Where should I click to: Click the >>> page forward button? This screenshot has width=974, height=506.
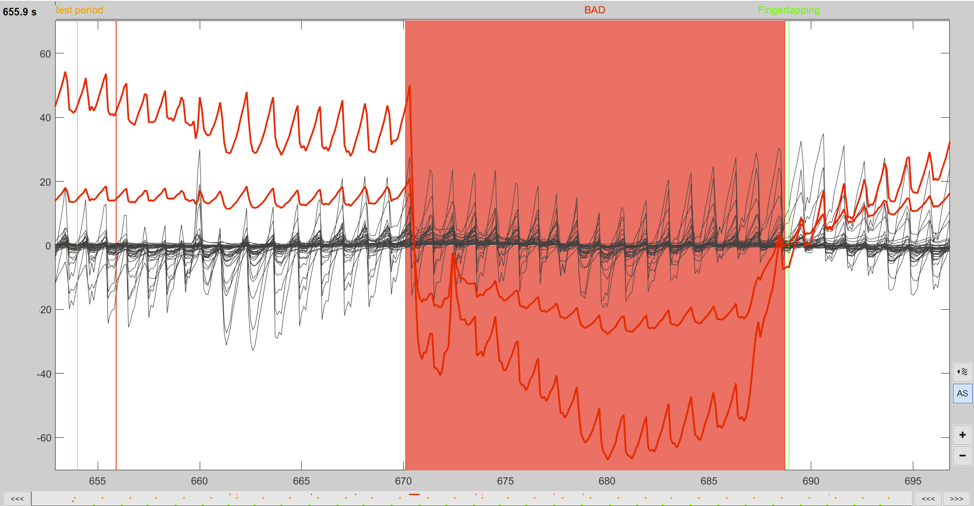957,499
